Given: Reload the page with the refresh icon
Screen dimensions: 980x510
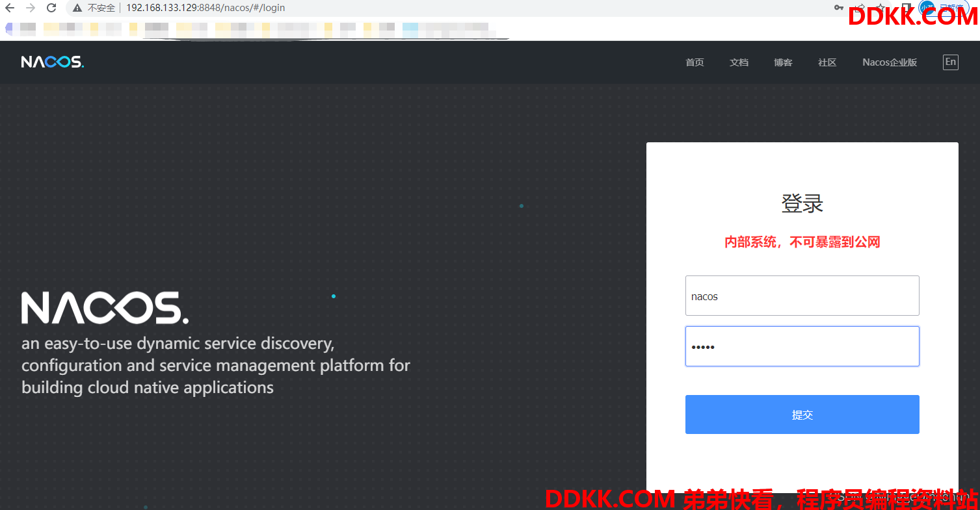Looking at the screenshot, I should pyautogui.click(x=51, y=8).
